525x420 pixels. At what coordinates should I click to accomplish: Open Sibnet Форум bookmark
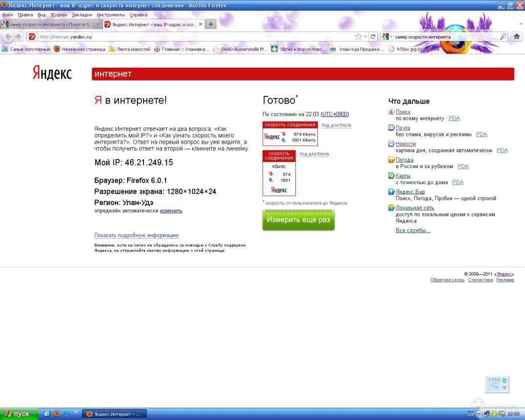297,49
